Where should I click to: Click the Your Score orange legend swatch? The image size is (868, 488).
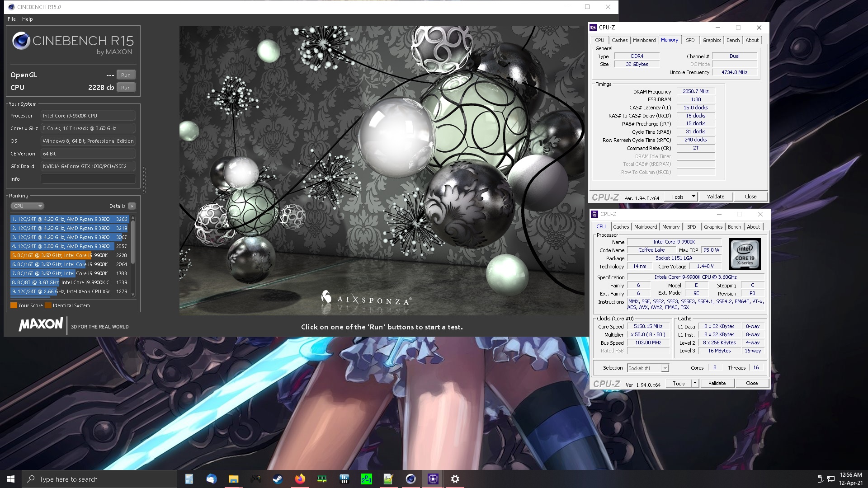click(14, 305)
